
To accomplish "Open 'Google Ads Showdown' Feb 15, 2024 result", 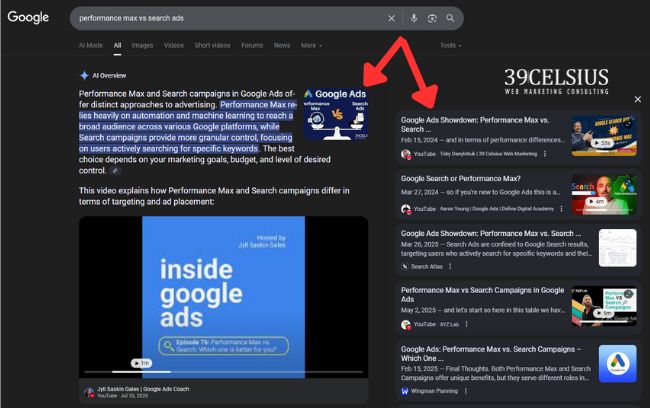I will click(x=475, y=124).
